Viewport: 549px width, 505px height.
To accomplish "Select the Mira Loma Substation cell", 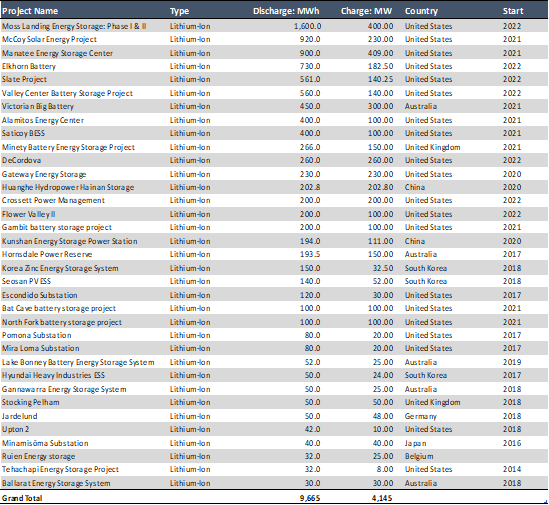I will click(x=41, y=348).
